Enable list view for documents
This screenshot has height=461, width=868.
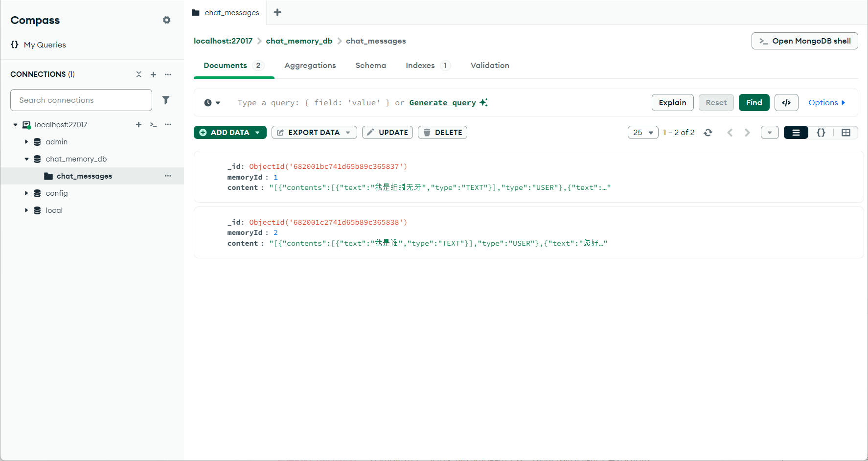tap(796, 132)
